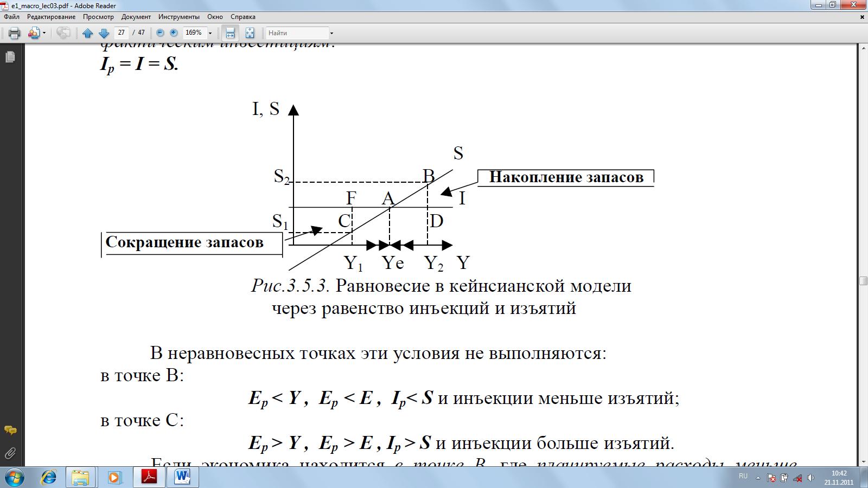Toggle fit one full page view

coord(250,33)
